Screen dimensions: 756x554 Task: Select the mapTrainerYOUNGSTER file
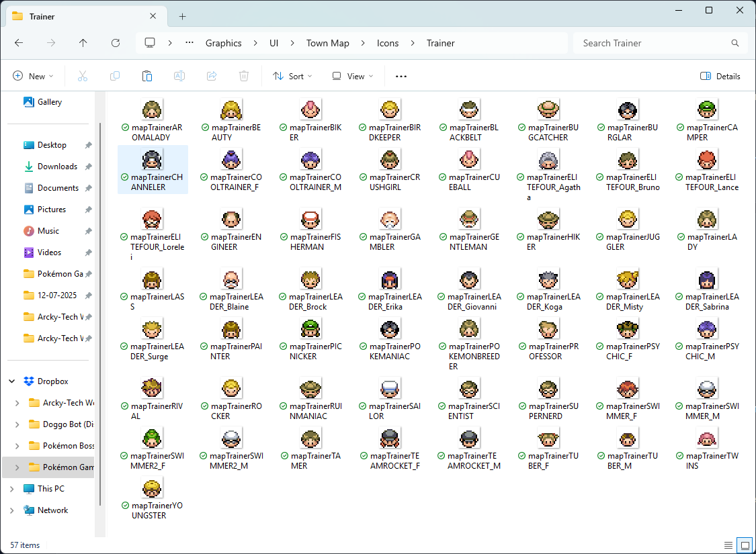click(x=152, y=498)
